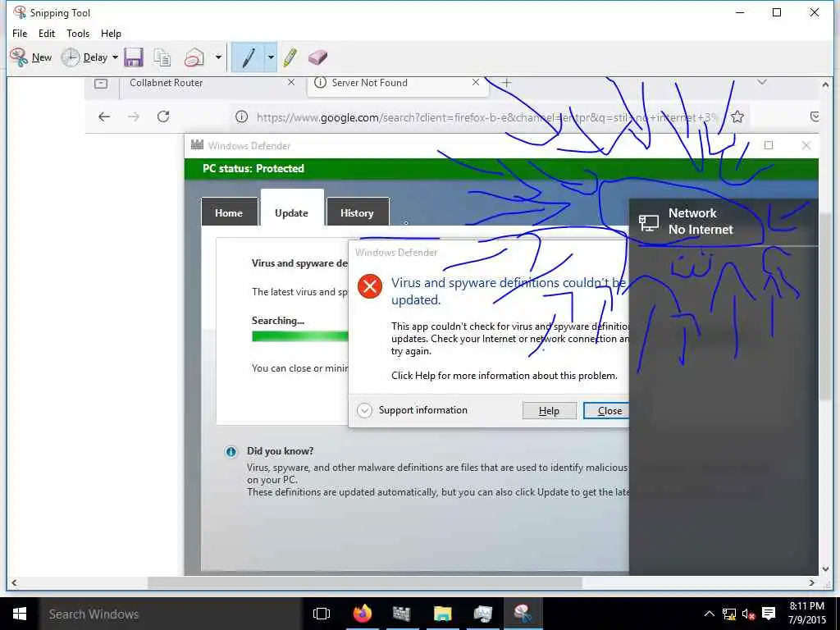Click the Did you know info icon
The image size is (840, 630).
click(x=231, y=452)
